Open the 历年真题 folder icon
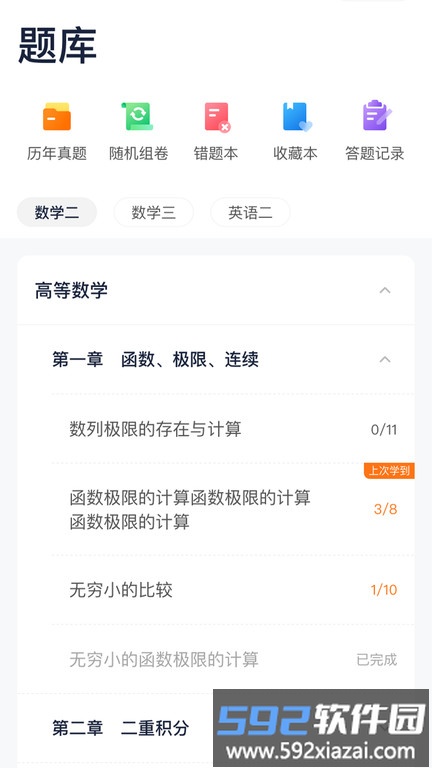This screenshot has width=432, height=768. click(57, 117)
